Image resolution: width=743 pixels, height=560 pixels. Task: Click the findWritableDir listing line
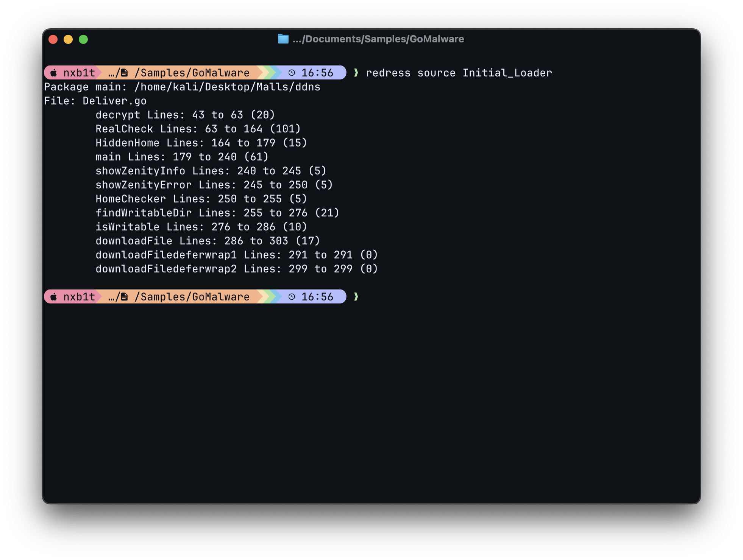218,213
